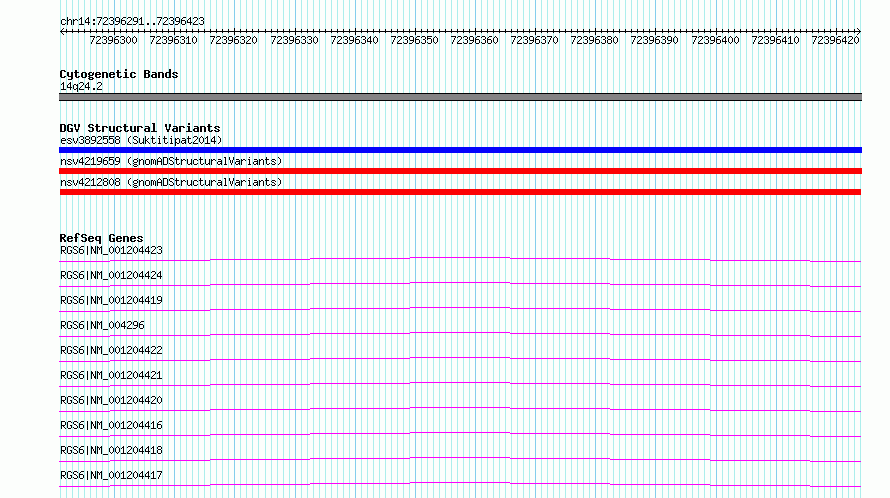
Task: Open transcript RGS6|NM_001204419
Action: tap(111, 300)
